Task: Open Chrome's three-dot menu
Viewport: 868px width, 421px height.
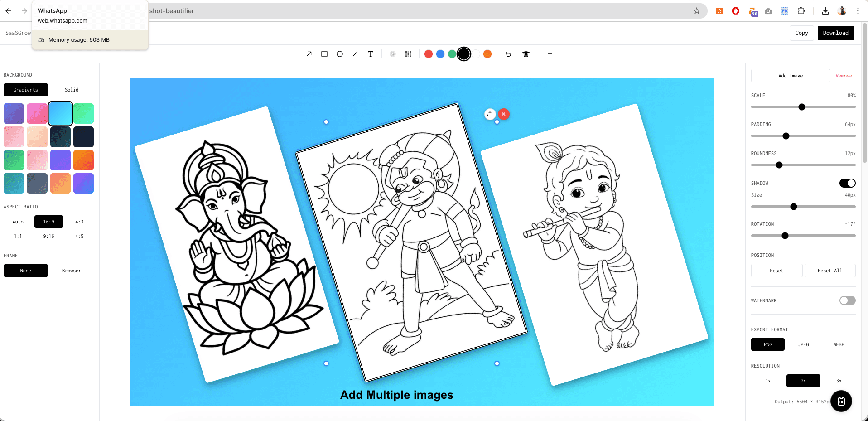Action: 858,10
